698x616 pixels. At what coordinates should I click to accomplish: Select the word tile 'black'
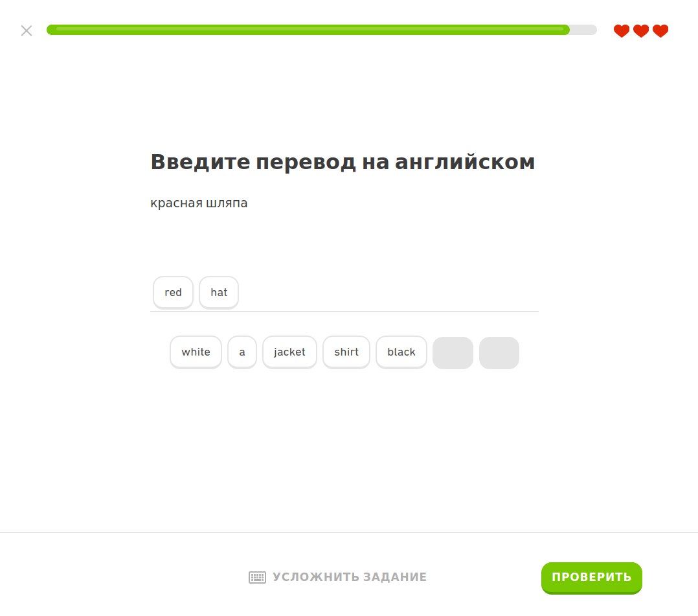[401, 352]
